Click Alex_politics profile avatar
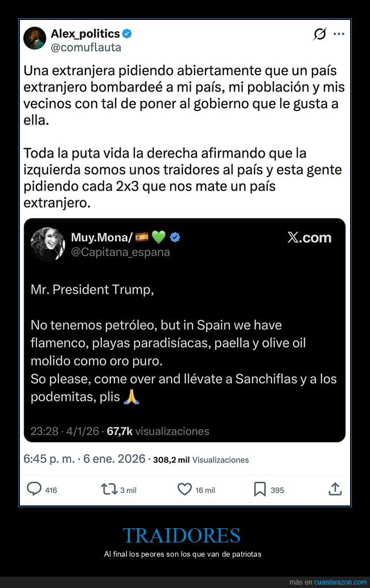This screenshot has width=370, height=588. pos(35,38)
